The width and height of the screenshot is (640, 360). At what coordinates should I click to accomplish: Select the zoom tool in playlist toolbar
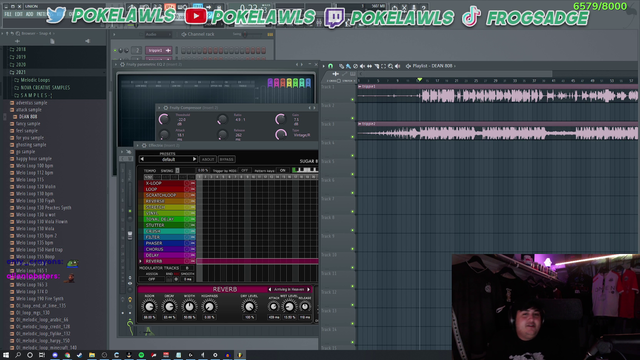coord(390,66)
